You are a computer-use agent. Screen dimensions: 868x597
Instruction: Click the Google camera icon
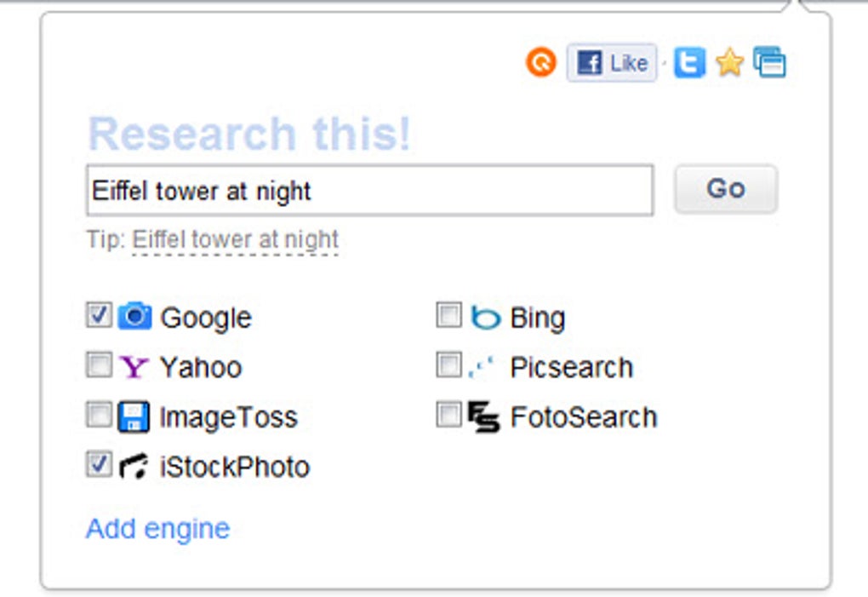tap(136, 316)
